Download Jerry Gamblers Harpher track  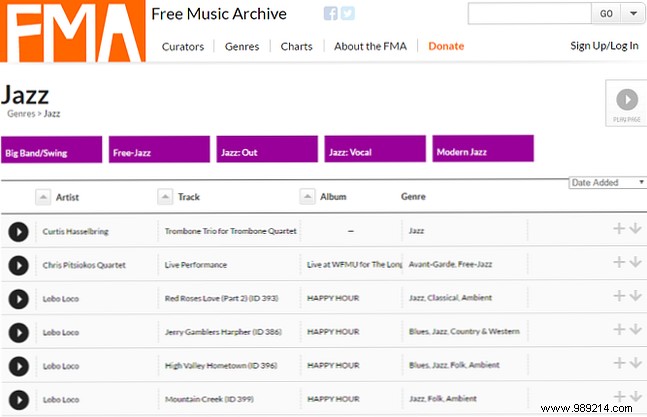635,329
